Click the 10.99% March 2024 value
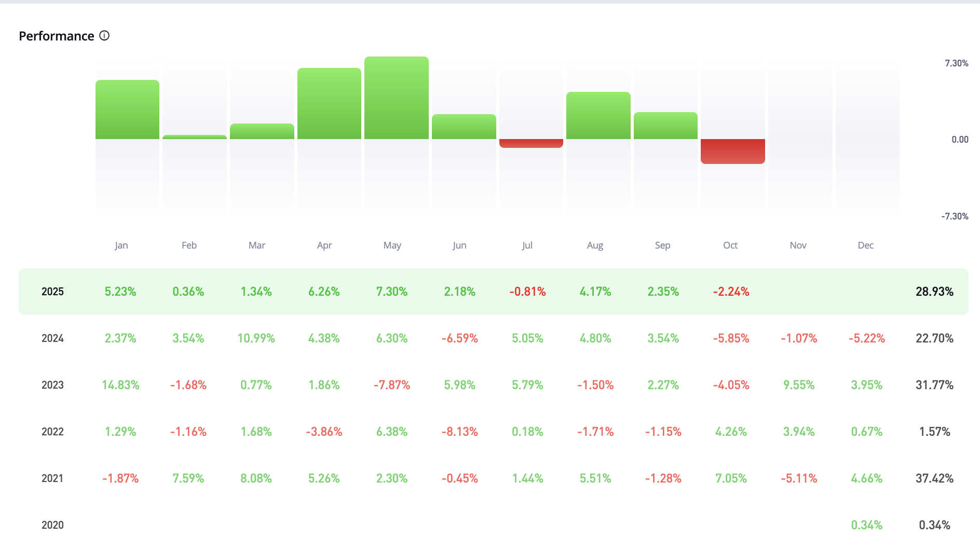Screen dimensions: 980x549 [x=256, y=338]
